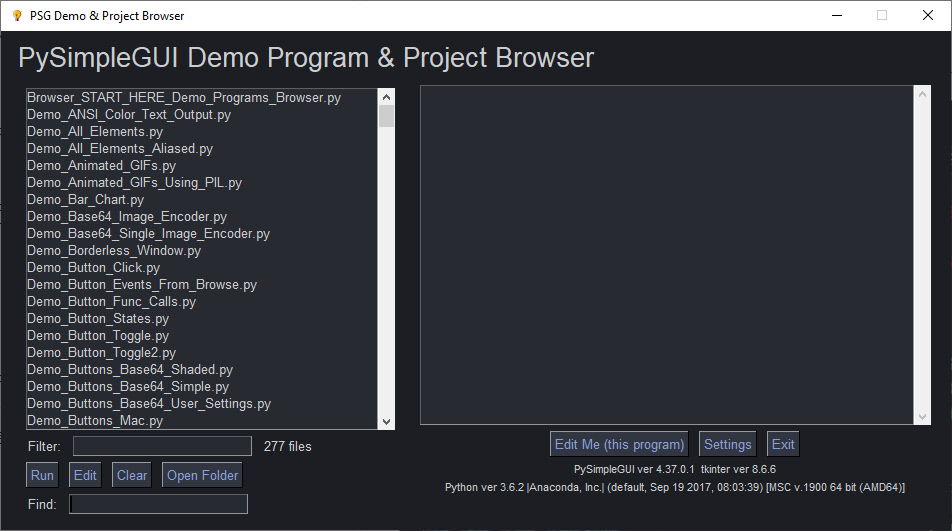Select Browser_START_HERE_Demo_Programs_Browser.py entry
The image size is (952, 531).
(x=184, y=98)
